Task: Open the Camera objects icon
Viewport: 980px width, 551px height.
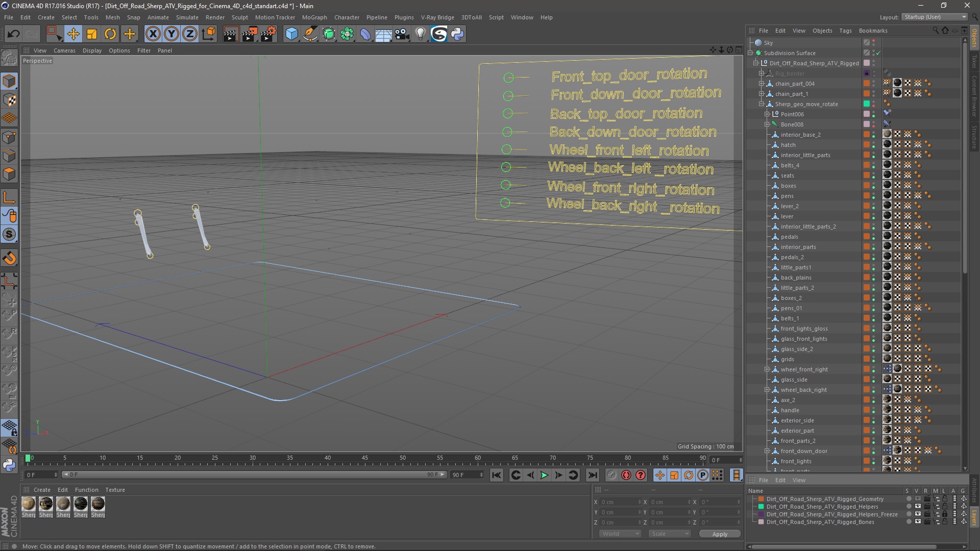Action: click(x=402, y=34)
